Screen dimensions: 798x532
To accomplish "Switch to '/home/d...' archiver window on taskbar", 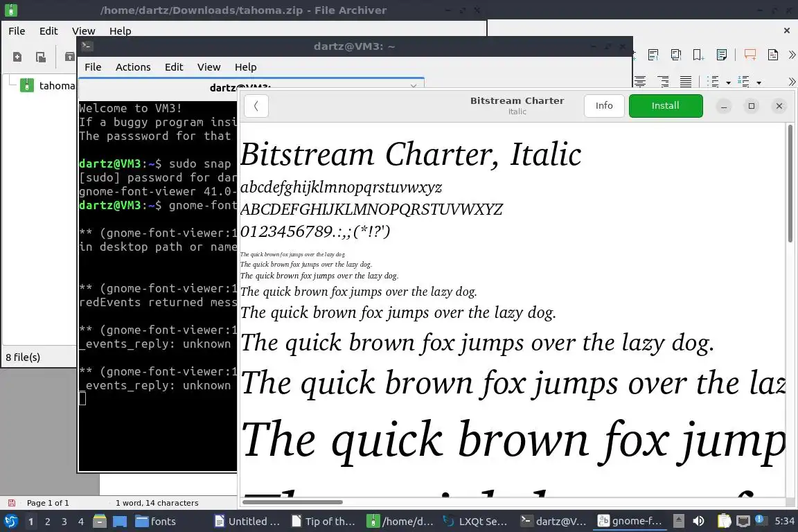I will [x=400, y=522].
